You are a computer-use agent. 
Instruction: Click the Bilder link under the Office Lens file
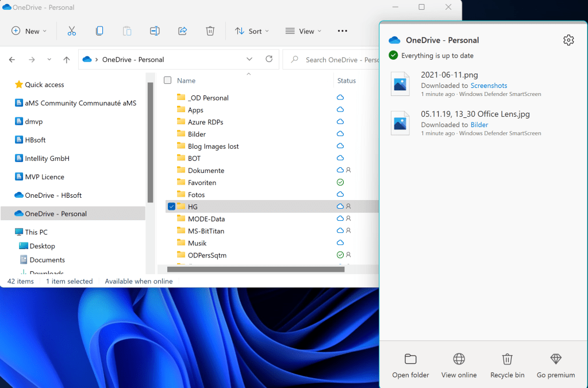[x=479, y=125]
